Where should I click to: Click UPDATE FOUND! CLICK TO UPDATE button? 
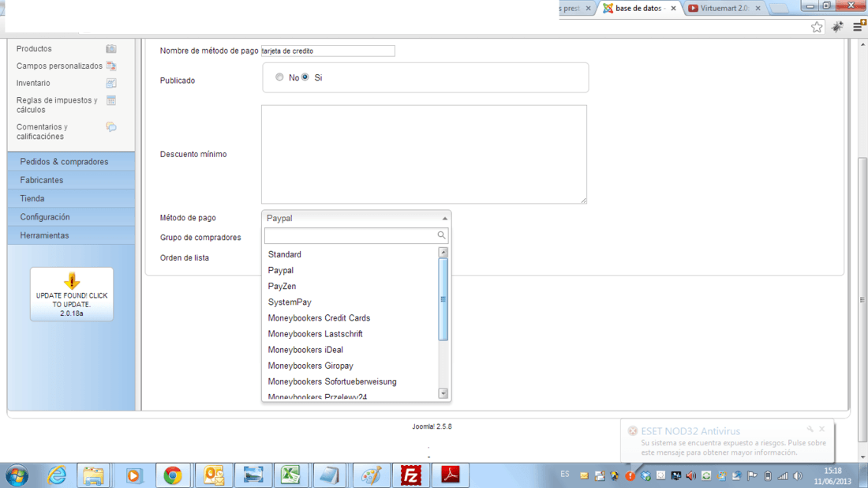tap(71, 294)
